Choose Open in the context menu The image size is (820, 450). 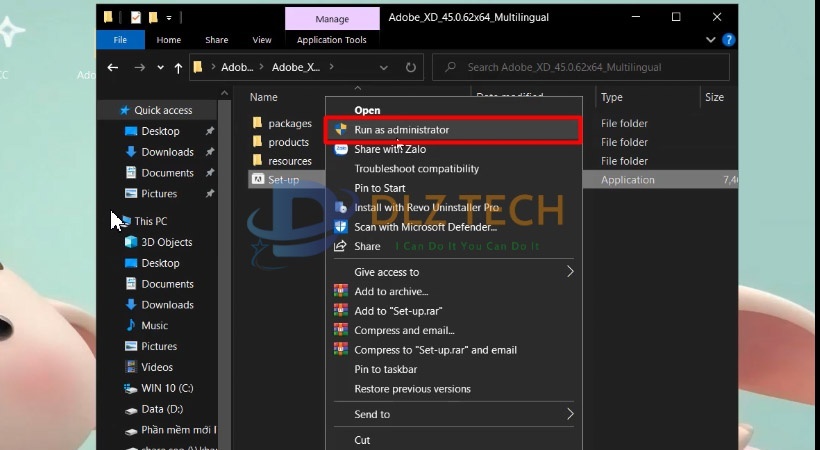(367, 110)
